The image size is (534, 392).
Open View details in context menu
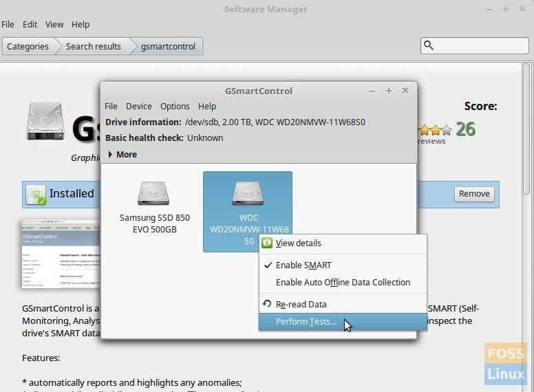343,243
